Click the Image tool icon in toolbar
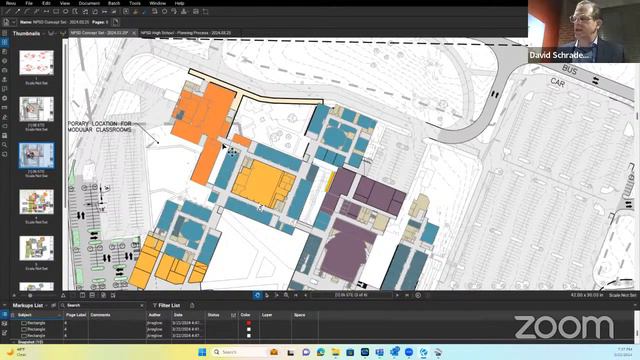The width and height of the screenshot is (640, 360). point(196,12)
